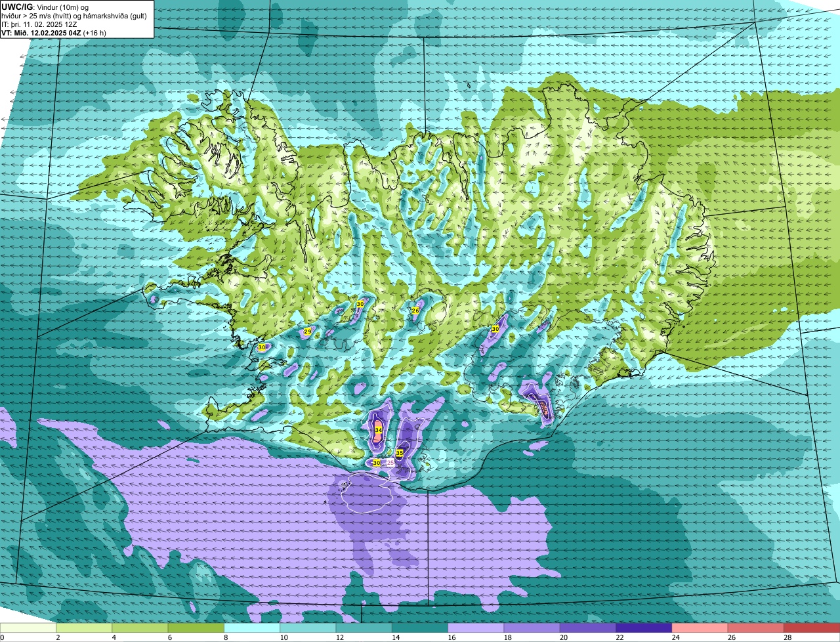The height and width of the screenshot is (642, 840).
Task: Pick the 22–24 m/s dark indigo legend swatch
Action: click(x=644, y=628)
